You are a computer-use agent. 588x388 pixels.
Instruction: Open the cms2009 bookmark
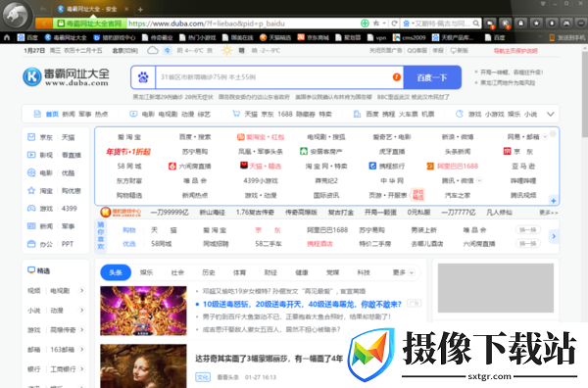(409, 37)
